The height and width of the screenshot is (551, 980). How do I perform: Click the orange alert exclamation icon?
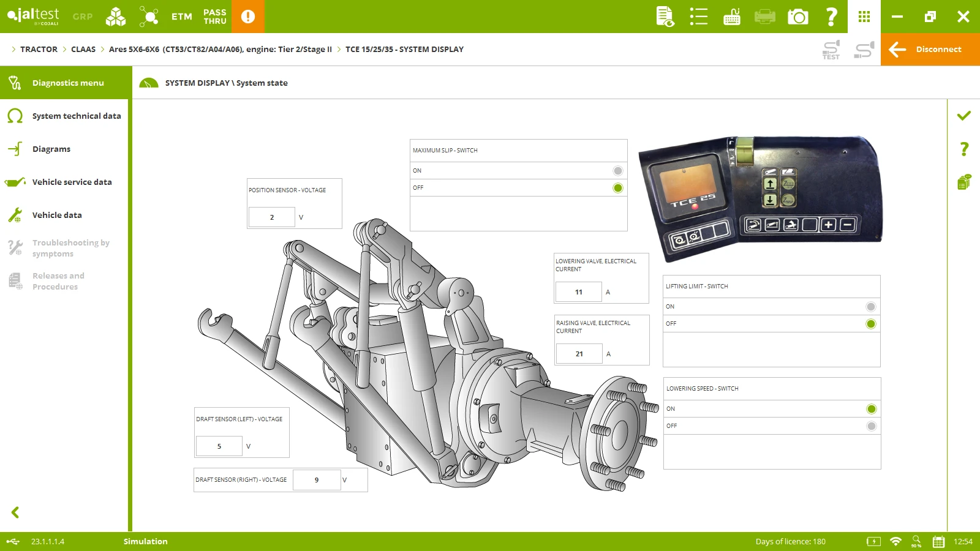click(x=248, y=17)
